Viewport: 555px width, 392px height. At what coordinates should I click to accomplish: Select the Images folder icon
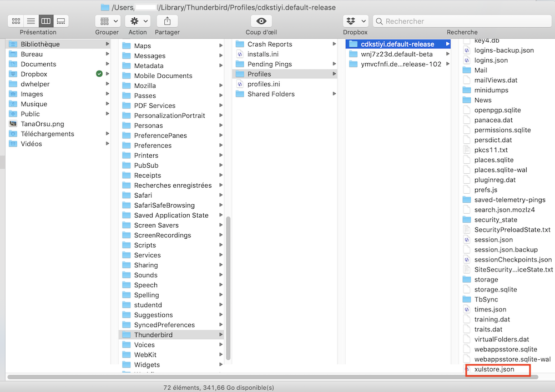pyautogui.click(x=13, y=94)
